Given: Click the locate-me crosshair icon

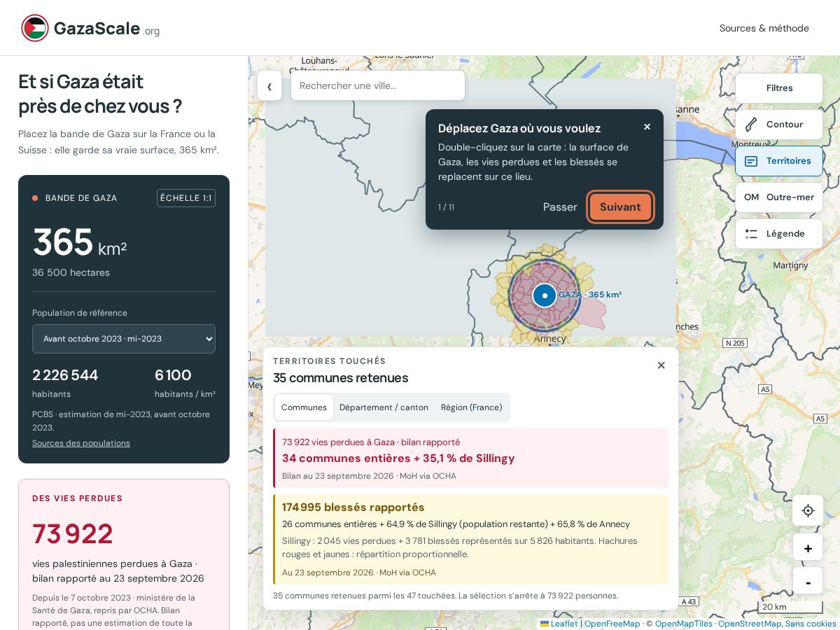Looking at the screenshot, I should click(x=808, y=510).
